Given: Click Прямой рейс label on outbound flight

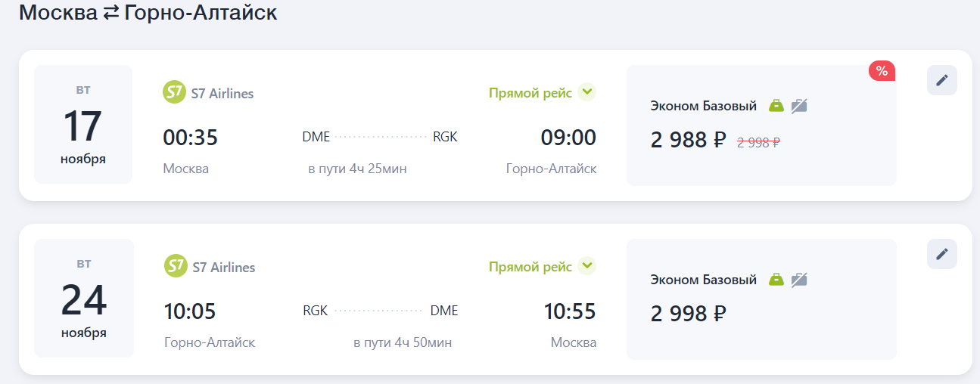Looking at the screenshot, I should tap(530, 93).
